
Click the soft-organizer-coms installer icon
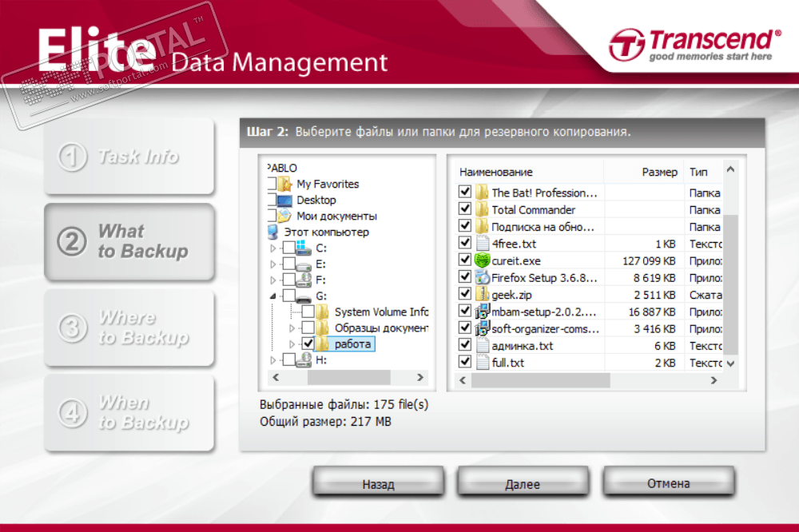pos(482,328)
